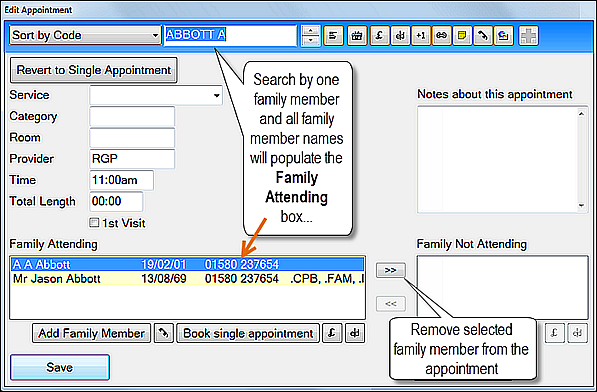Viewport: 597px width, 392px height.
Task: Open the yellow sticky note icon
Action: (462, 35)
